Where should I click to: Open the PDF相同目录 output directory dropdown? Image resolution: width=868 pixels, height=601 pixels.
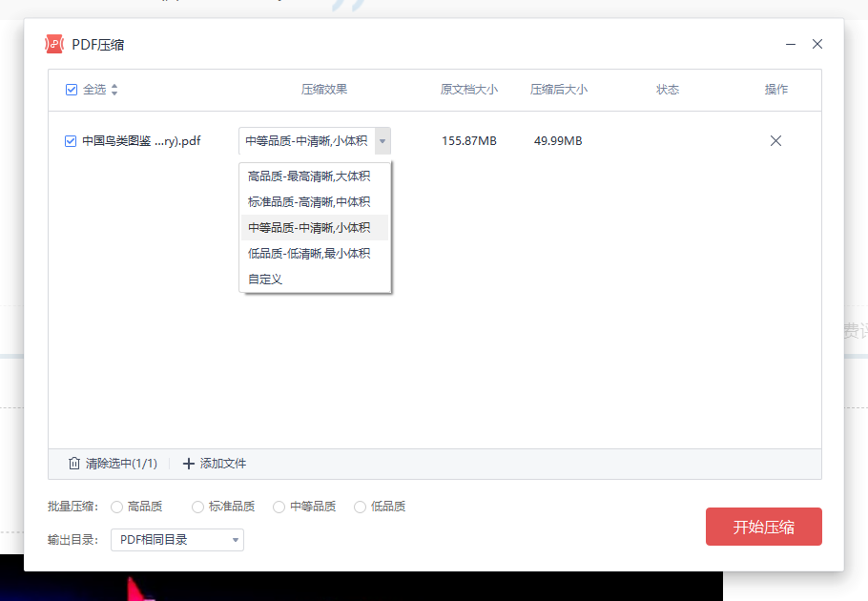(176, 539)
